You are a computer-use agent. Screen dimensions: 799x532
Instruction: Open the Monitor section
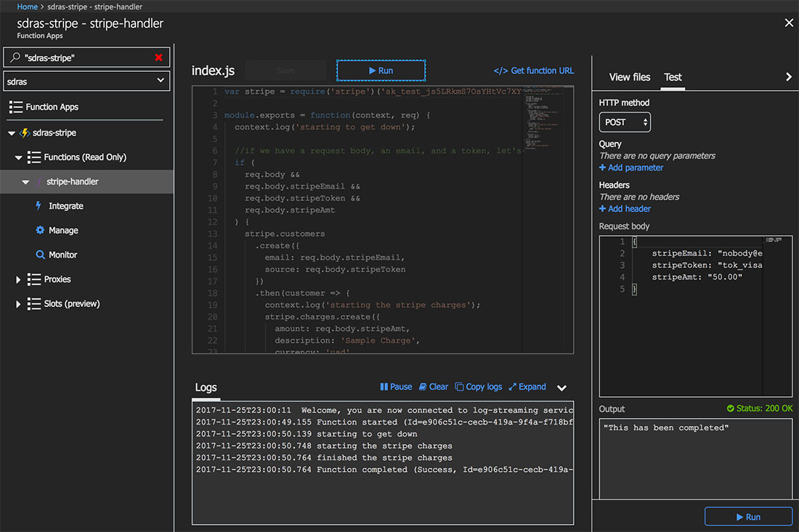point(62,255)
